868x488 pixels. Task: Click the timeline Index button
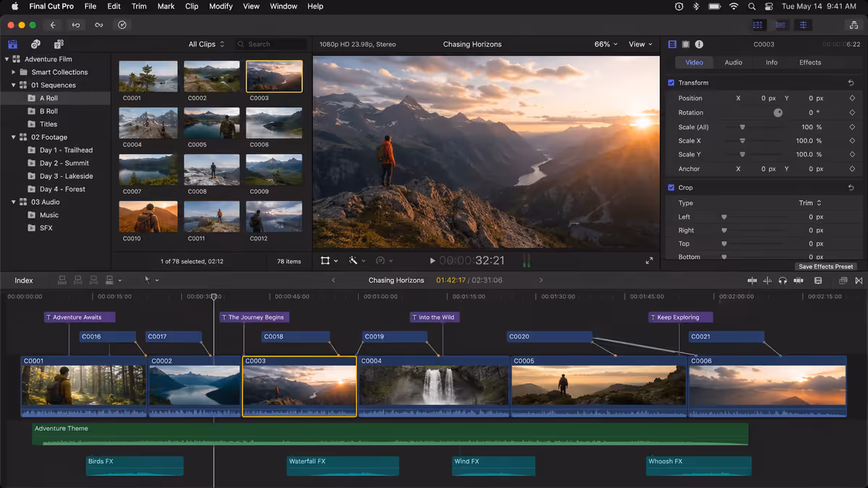click(x=24, y=281)
